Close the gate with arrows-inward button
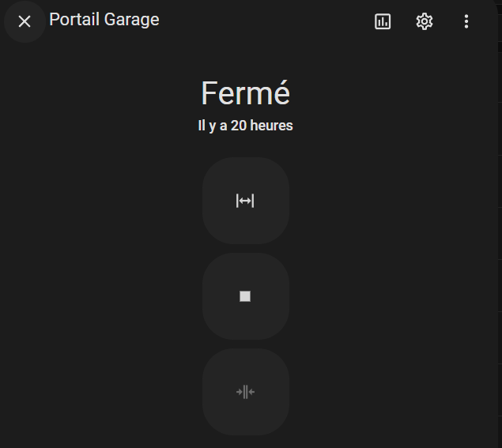The image size is (502, 448). [x=246, y=392]
